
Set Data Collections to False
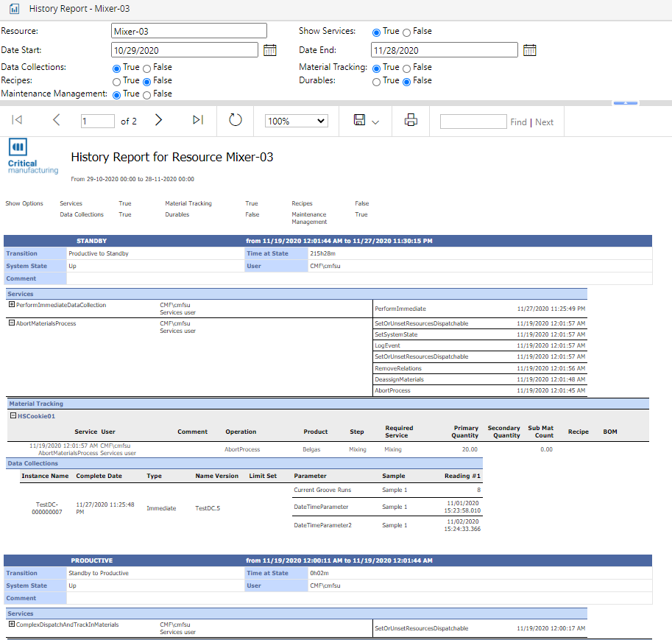(x=147, y=68)
